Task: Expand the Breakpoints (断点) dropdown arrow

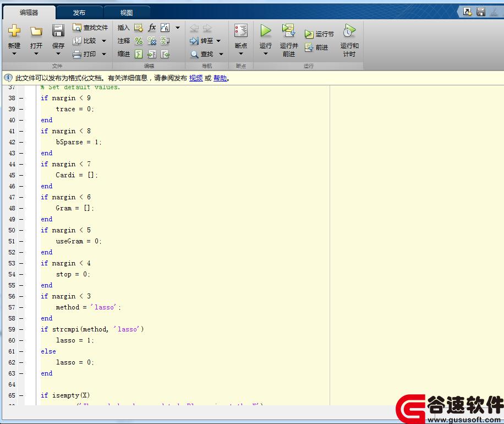Action: 241,53
